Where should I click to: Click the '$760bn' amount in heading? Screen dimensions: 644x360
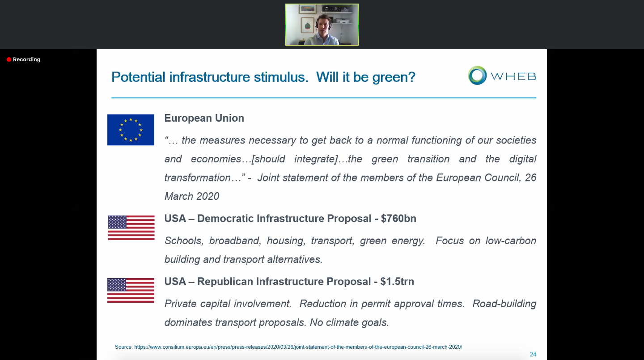click(398, 218)
